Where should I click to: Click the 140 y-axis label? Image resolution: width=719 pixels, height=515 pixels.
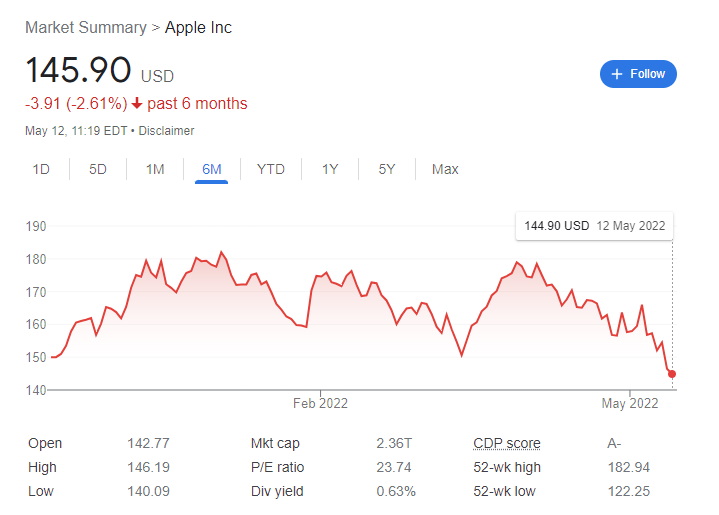coord(36,390)
